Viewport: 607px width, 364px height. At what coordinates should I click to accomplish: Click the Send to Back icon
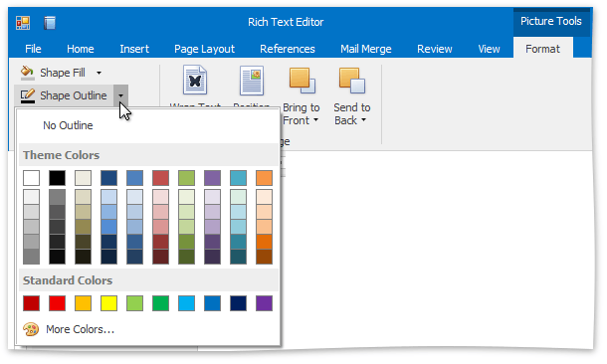coord(352,81)
